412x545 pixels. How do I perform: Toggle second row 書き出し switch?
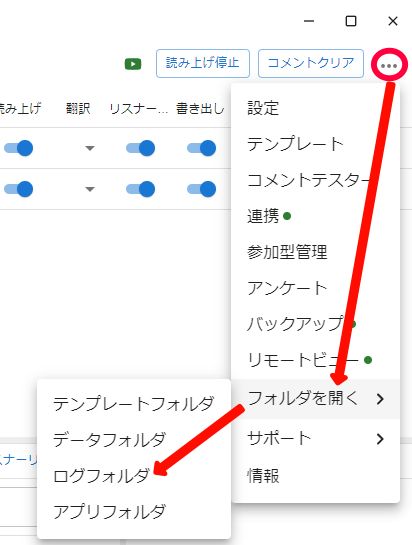click(202, 189)
